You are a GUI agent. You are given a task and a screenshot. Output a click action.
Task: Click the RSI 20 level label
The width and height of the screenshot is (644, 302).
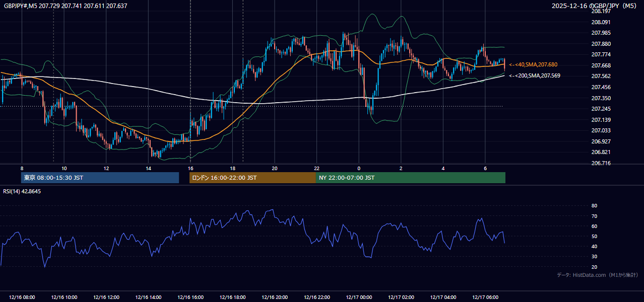click(x=594, y=267)
